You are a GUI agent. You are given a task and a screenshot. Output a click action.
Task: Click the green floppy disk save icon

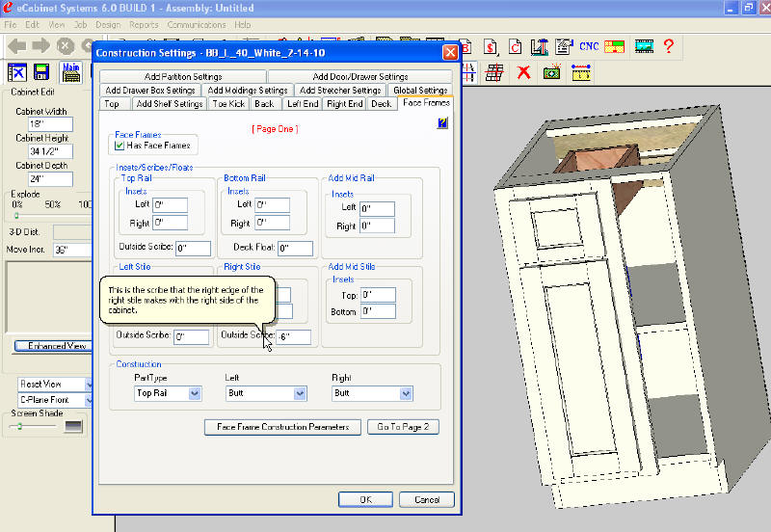point(41,72)
